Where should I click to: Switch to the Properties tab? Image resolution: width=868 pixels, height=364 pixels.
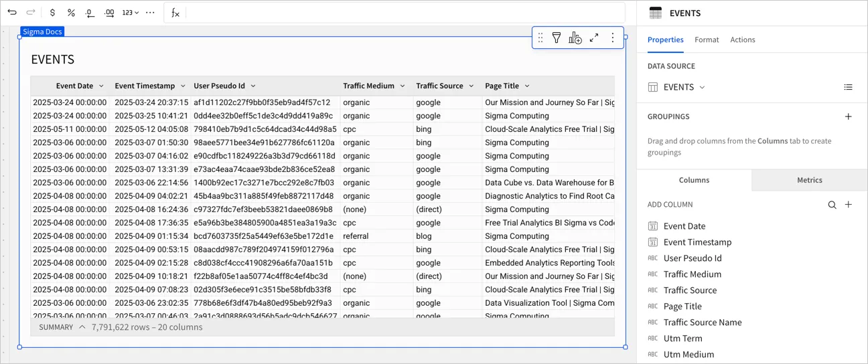665,39
